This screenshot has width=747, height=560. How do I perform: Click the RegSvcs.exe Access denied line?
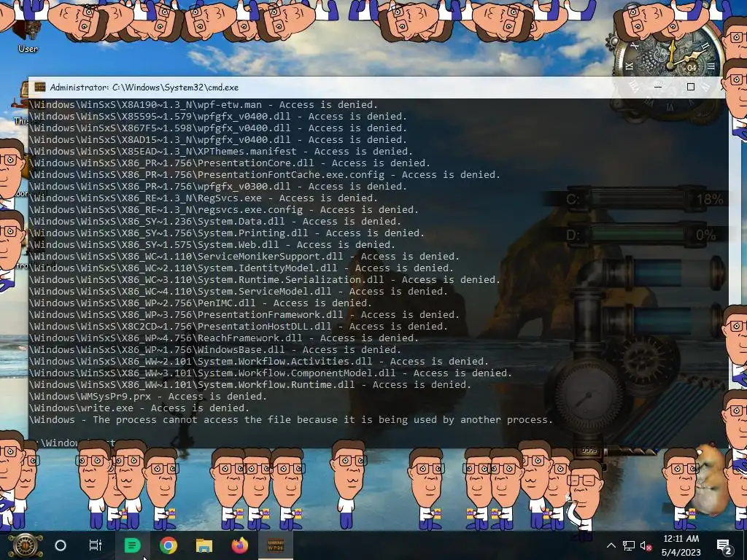pos(204,198)
